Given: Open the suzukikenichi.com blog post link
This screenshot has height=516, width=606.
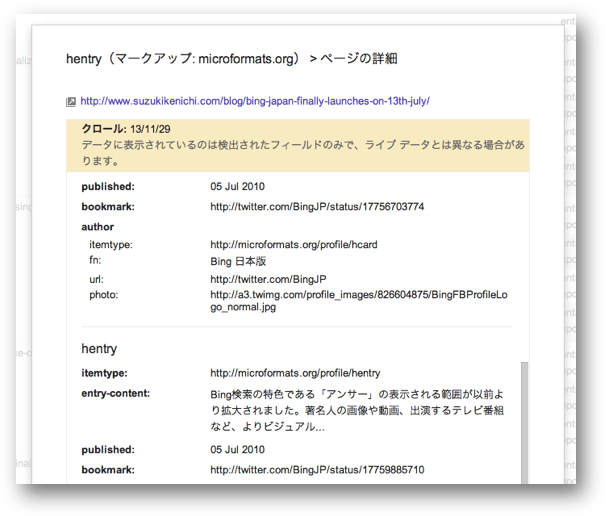Looking at the screenshot, I should tap(255, 101).
